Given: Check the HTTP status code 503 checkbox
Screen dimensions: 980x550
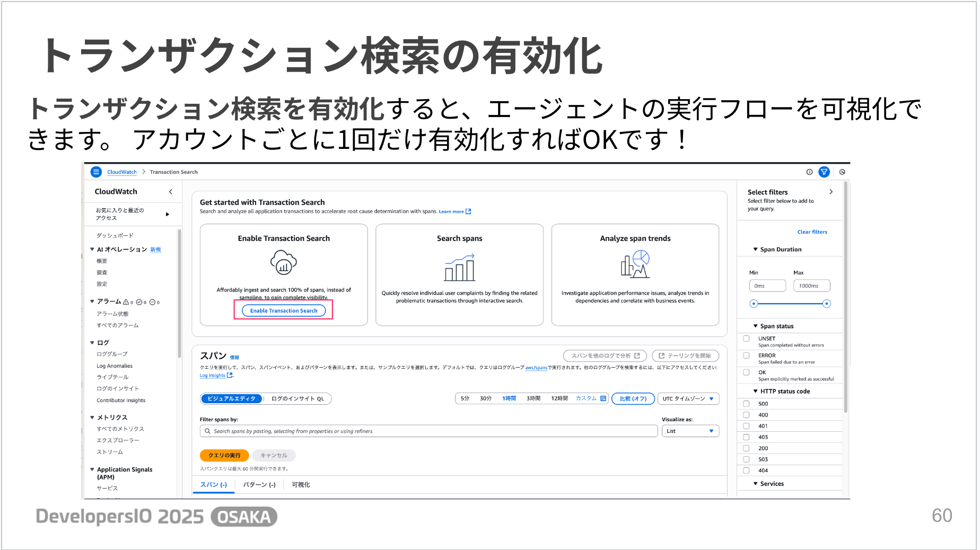Looking at the screenshot, I should 746,459.
